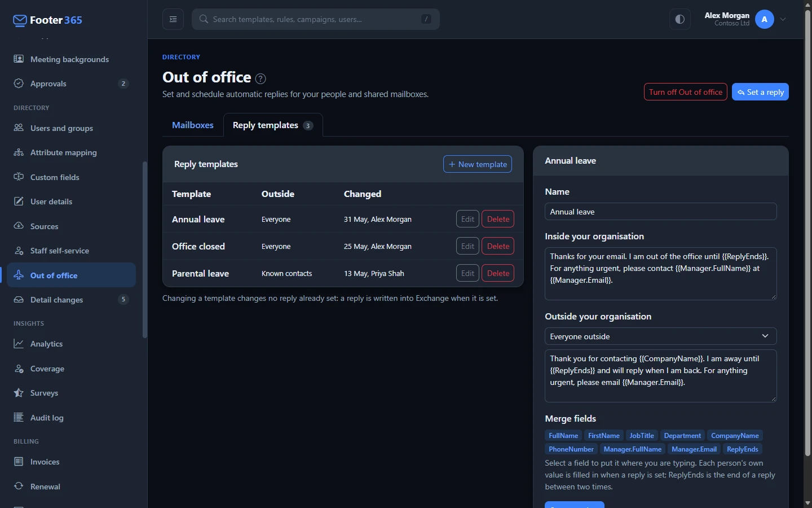Screen dimensions: 812x508
Task: Open the Analytics chart icon
Action: 19,344
